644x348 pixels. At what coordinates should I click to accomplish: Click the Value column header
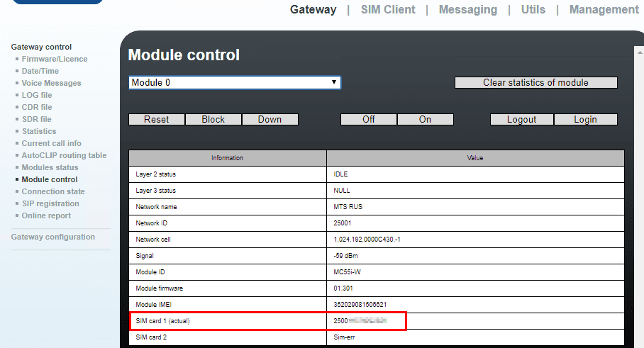tap(475, 158)
